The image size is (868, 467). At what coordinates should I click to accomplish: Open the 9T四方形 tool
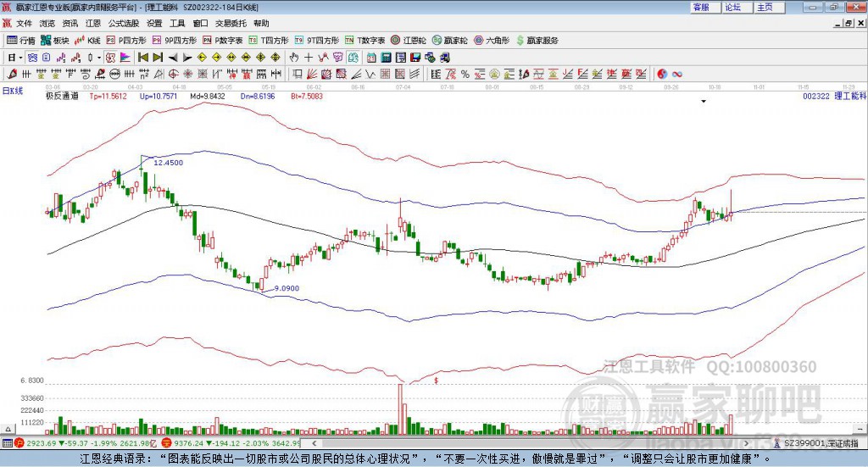[x=317, y=41]
